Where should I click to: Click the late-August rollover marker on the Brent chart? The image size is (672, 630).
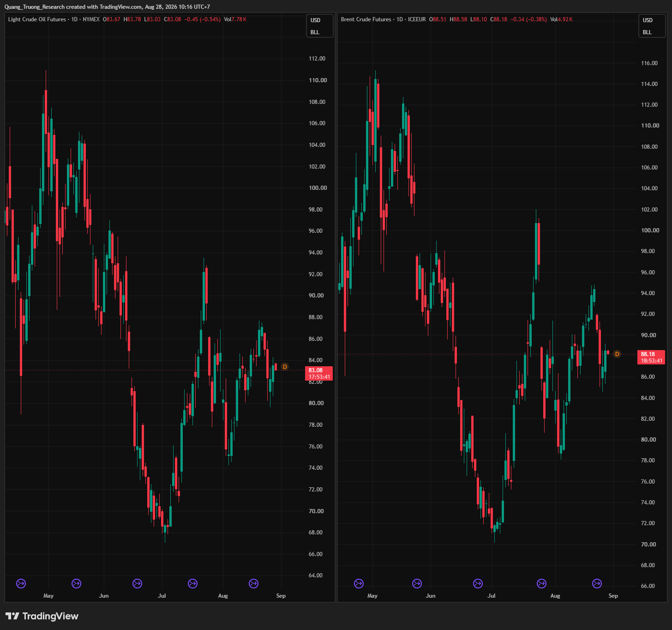pyautogui.click(x=597, y=584)
